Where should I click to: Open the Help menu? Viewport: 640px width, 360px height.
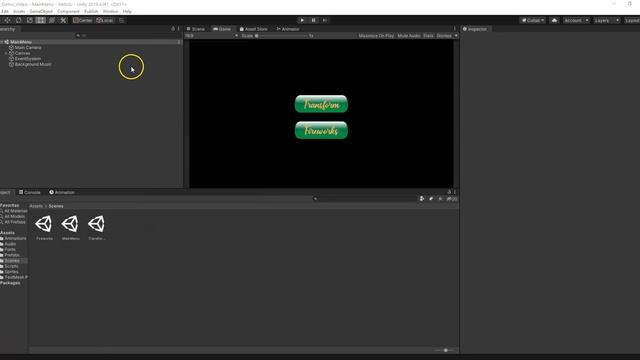pyautogui.click(x=127, y=11)
